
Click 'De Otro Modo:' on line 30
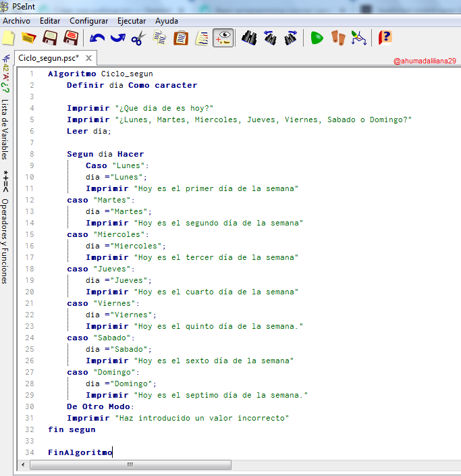(100, 406)
